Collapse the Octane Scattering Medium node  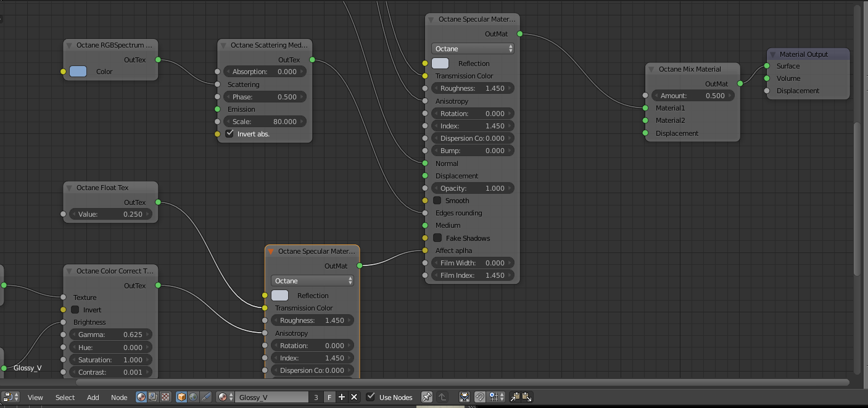224,45
